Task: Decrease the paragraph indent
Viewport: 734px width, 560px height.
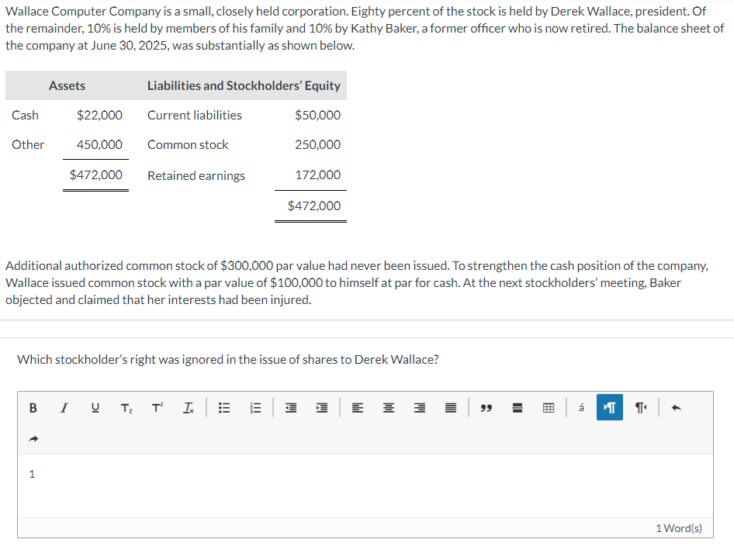Action: pos(291,407)
